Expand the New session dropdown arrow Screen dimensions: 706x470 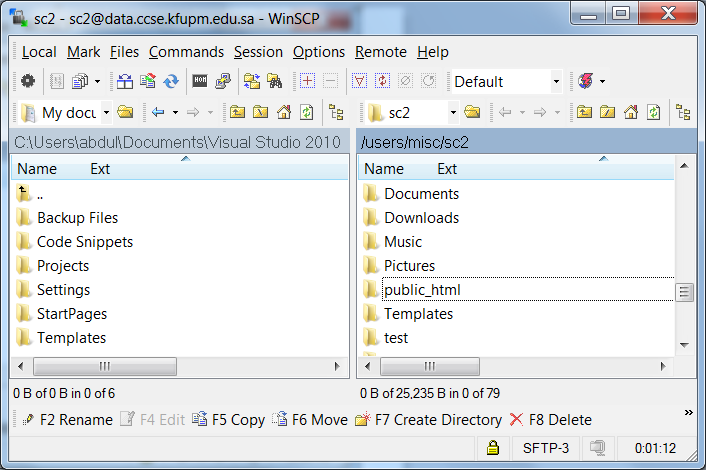(602, 81)
